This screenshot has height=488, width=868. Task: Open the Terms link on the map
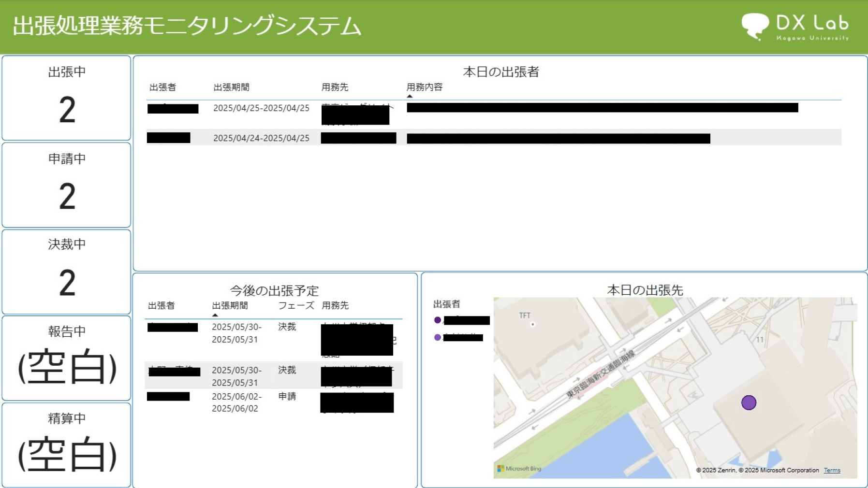coord(832,470)
